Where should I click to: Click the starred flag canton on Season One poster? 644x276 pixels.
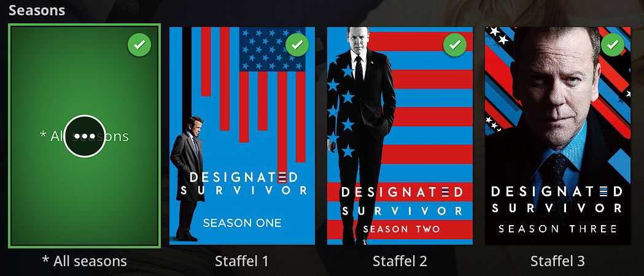point(273,49)
